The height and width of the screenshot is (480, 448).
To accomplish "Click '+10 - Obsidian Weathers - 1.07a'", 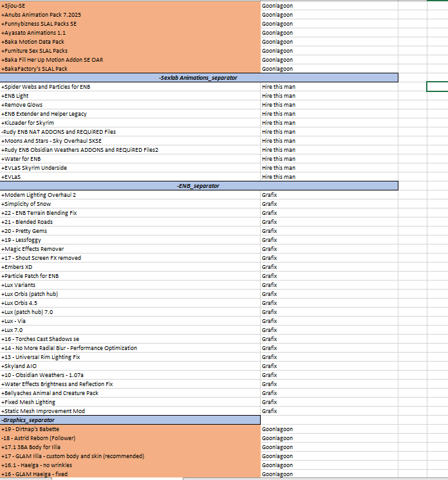I will [x=130, y=375].
